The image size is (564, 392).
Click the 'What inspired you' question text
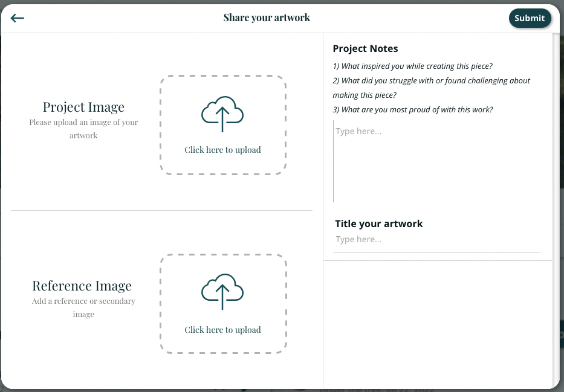point(412,66)
